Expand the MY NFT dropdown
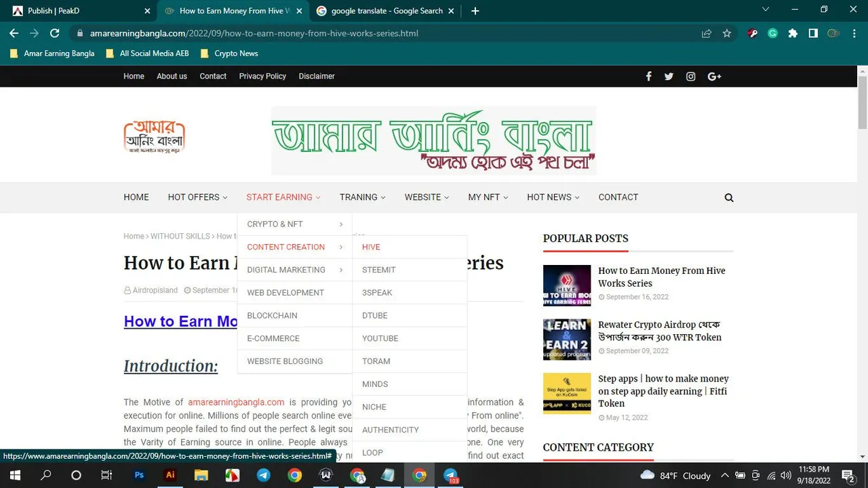This screenshot has width=868, height=488. click(488, 197)
